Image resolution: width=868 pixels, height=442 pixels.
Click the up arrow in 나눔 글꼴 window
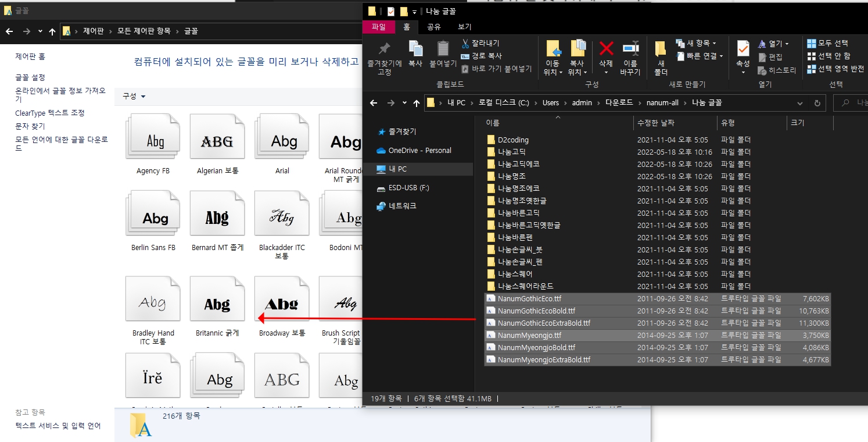[416, 103]
